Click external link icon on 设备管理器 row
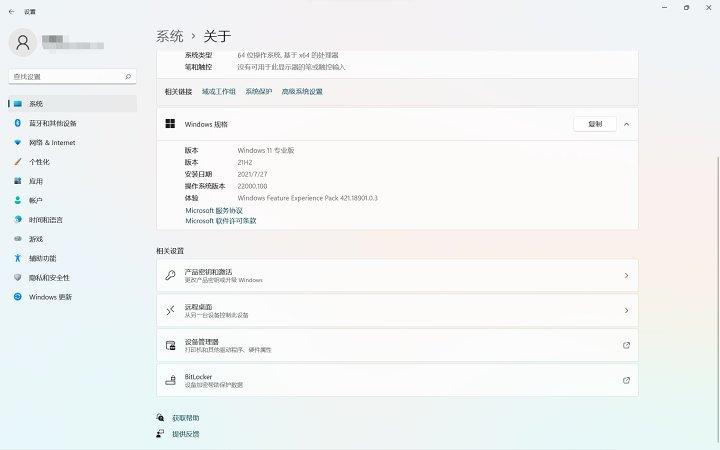 pyautogui.click(x=626, y=345)
